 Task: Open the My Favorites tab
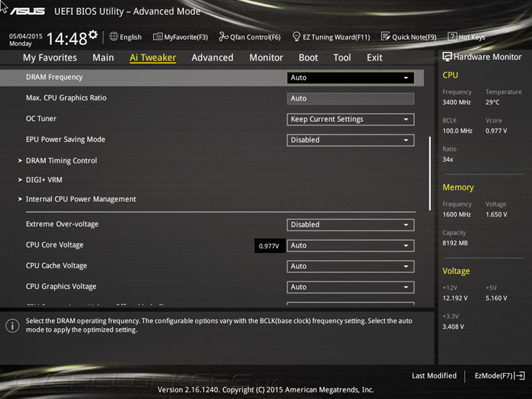[x=50, y=58]
